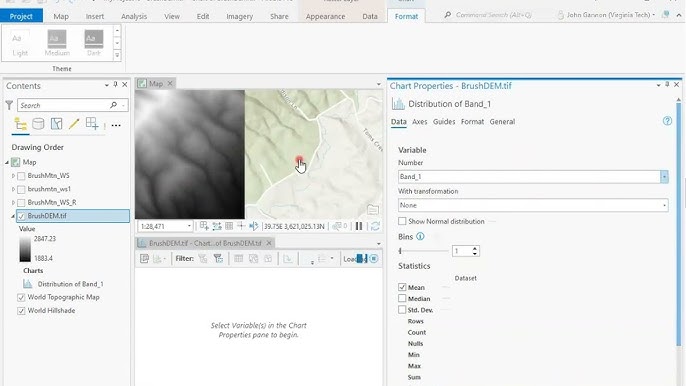Select List By Drawing Order icon
Screen dimensions: 686x386
click(x=20, y=124)
